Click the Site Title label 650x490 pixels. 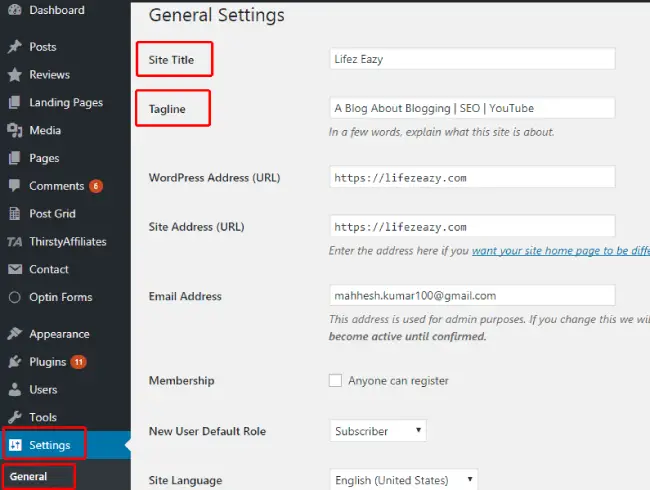pyautogui.click(x=171, y=60)
